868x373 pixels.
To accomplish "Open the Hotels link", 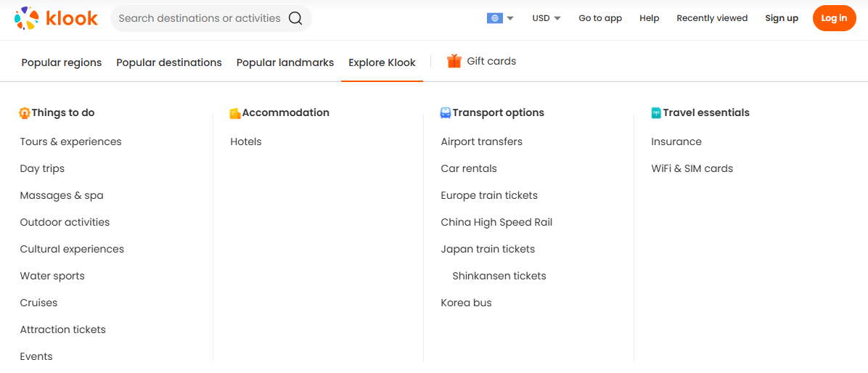I will (x=246, y=142).
